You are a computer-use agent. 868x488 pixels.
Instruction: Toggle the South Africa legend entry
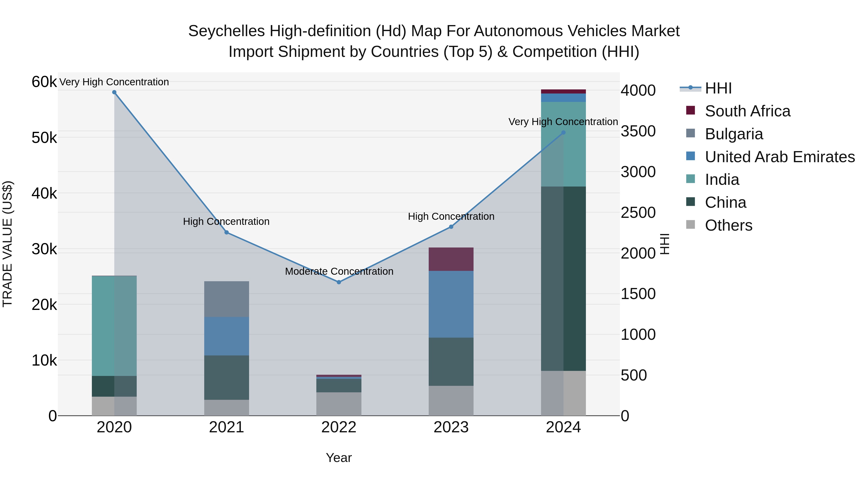(x=738, y=111)
